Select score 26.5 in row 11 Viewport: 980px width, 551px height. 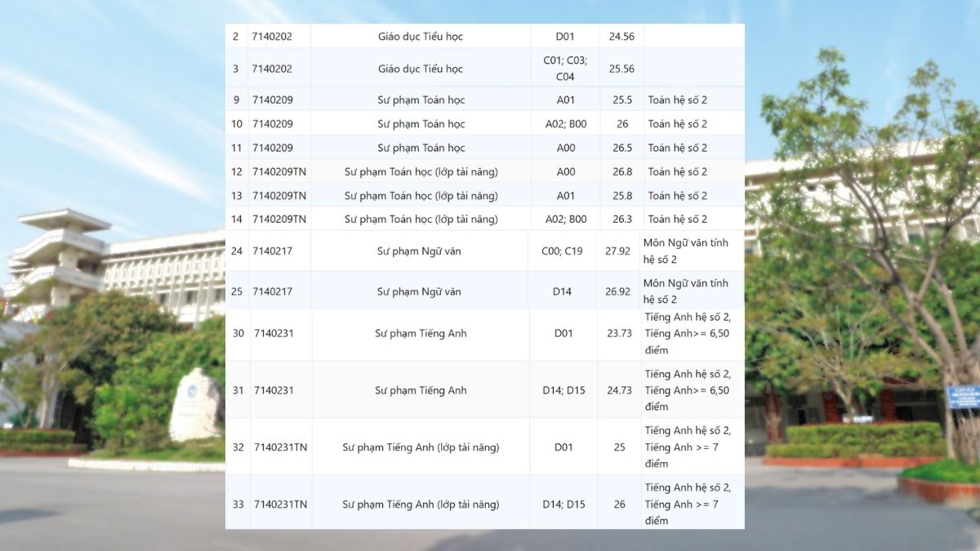tap(621, 148)
